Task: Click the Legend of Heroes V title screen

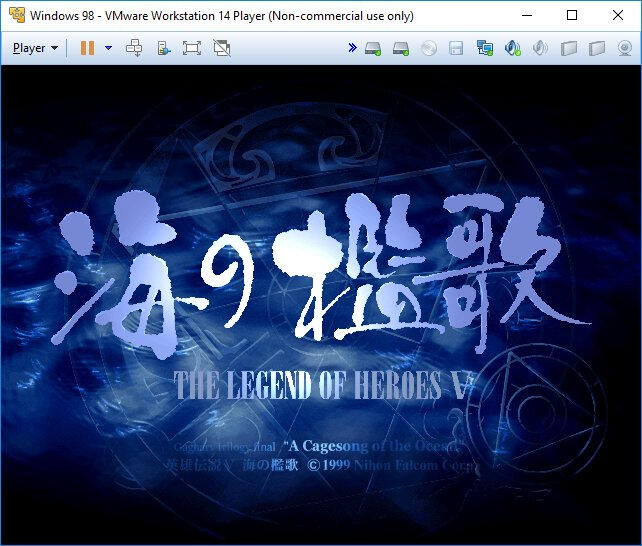Action: [320, 300]
